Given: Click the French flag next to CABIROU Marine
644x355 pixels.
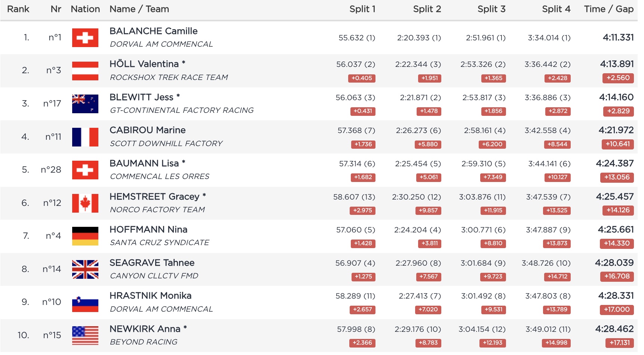Looking at the screenshot, I should tap(85, 137).
